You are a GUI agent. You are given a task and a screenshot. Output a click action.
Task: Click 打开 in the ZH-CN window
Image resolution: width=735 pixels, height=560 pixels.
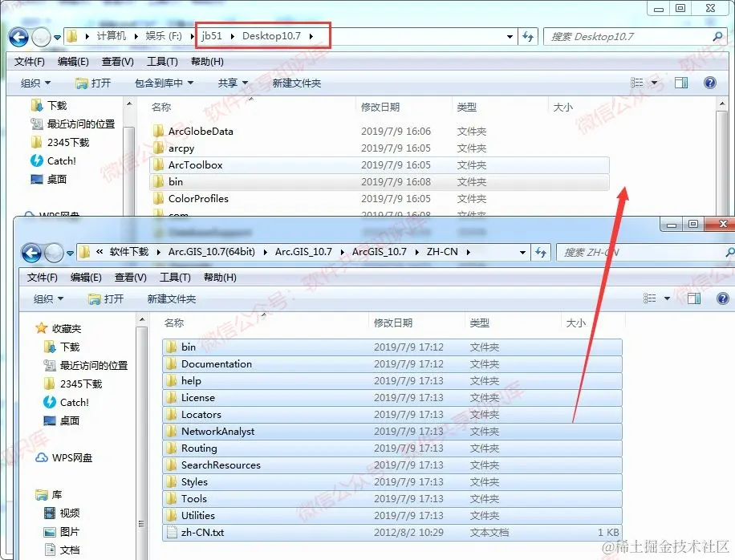point(106,299)
